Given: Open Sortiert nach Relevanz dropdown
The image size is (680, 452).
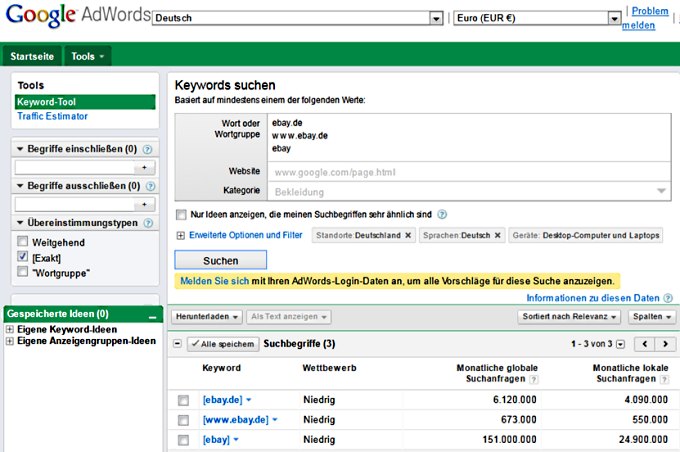Looking at the screenshot, I should pos(569,317).
